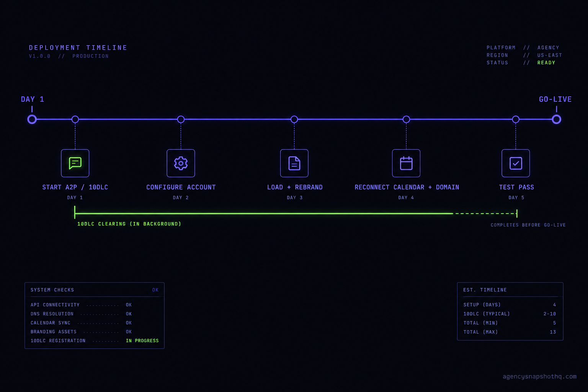Screen dimensions: 588x392
Task: Select the Go-Live end node on timeline
Action: pyautogui.click(x=557, y=119)
